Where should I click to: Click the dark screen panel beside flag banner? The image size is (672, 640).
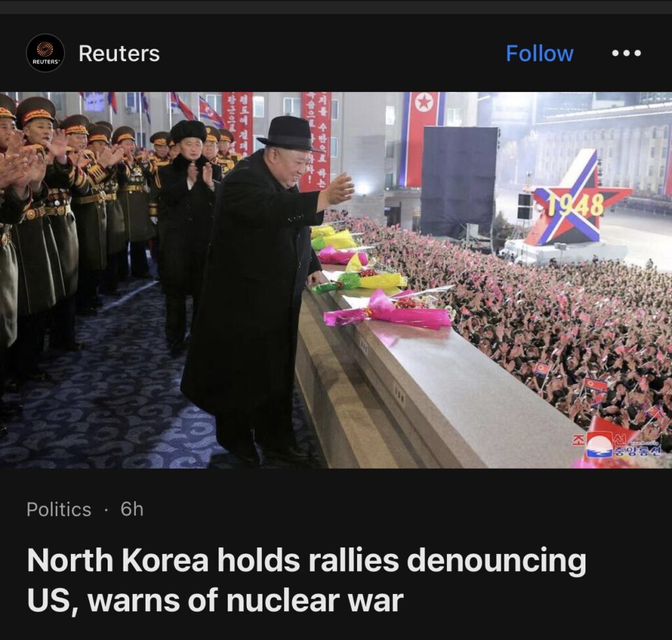[x=459, y=181]
